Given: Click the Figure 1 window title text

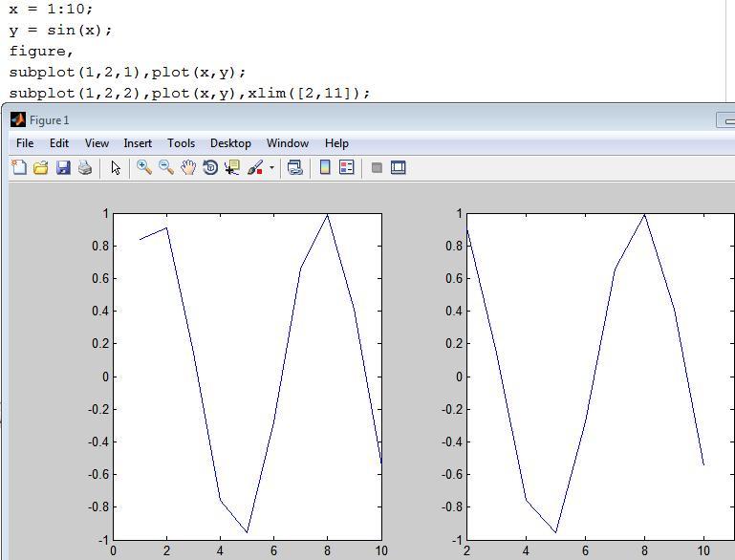Looking at the screenshot, I should point(49,120).
